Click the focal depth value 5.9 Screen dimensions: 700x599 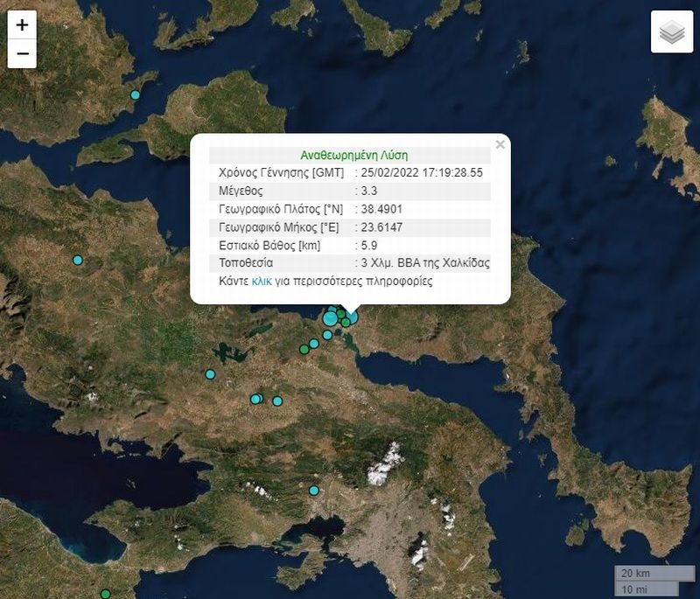[369, 245]
